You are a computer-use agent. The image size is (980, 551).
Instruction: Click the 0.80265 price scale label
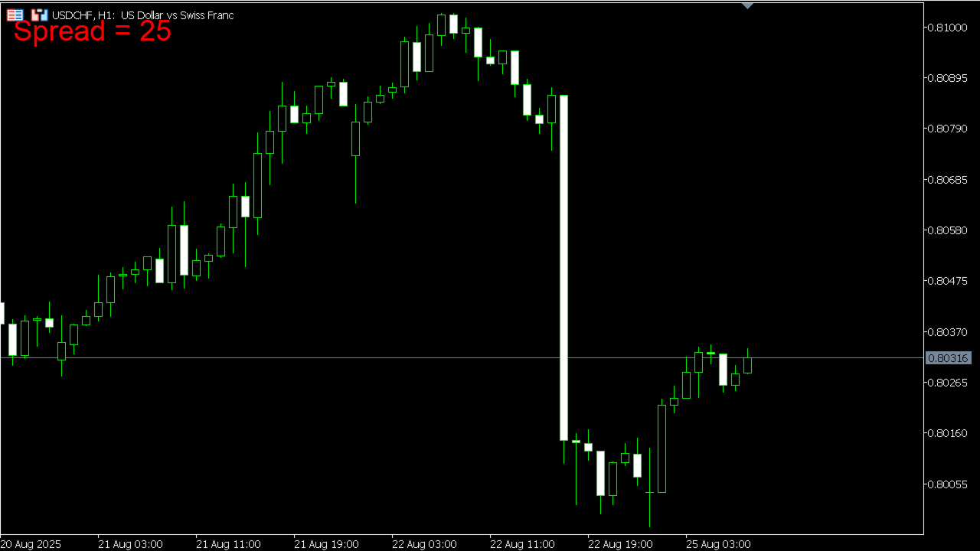pyautogui.click(x=948, y=383)
